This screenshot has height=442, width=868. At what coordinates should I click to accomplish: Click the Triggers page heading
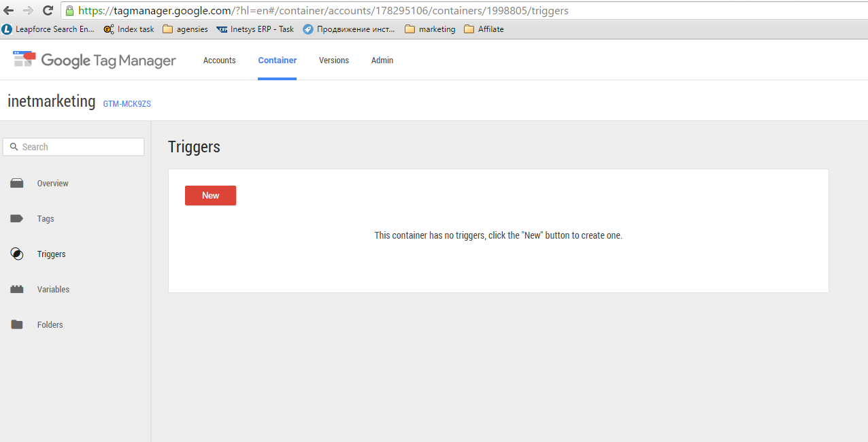pyautogui.click(x=194, y=147)
